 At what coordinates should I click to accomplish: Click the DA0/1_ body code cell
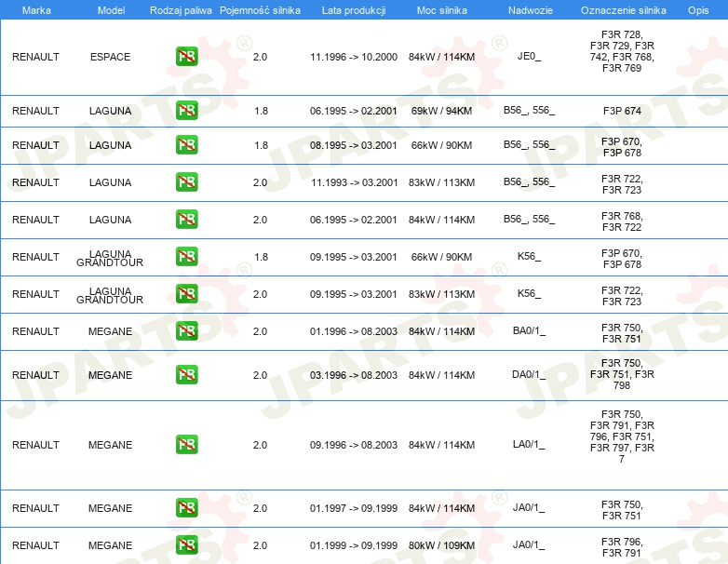tap(529, 375)
